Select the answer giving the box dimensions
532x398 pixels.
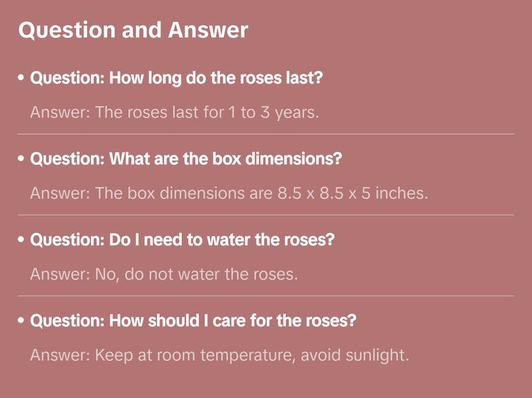click(229, 194)
